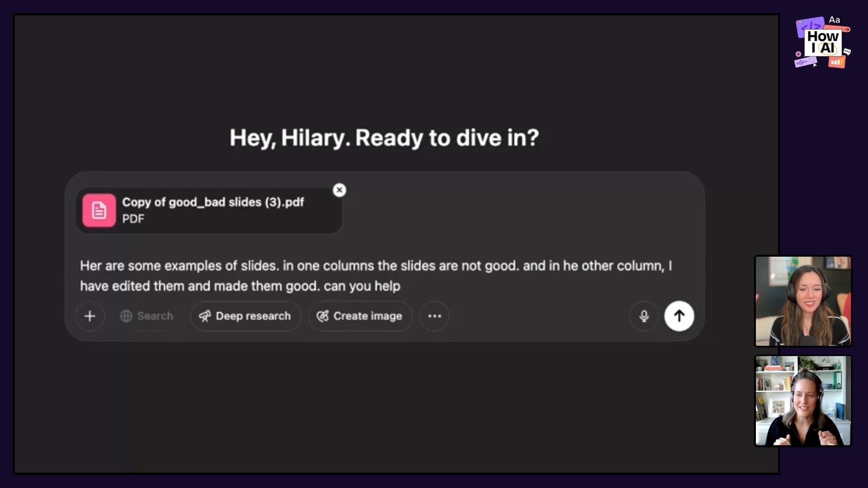868x488 pixels.
Task: Select the 'Copy of good_bad slides (3).pdf' filename
Action: tap(213, 202)
